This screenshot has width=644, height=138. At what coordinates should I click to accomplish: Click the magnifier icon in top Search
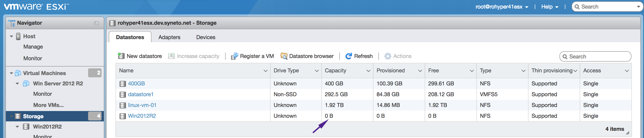point(577,7)
